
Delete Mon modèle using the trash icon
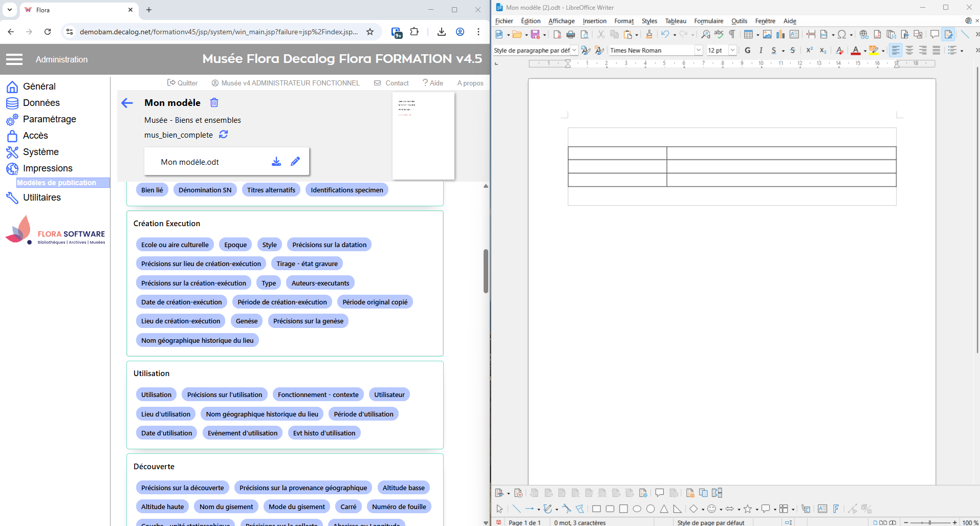click(214, 103)
